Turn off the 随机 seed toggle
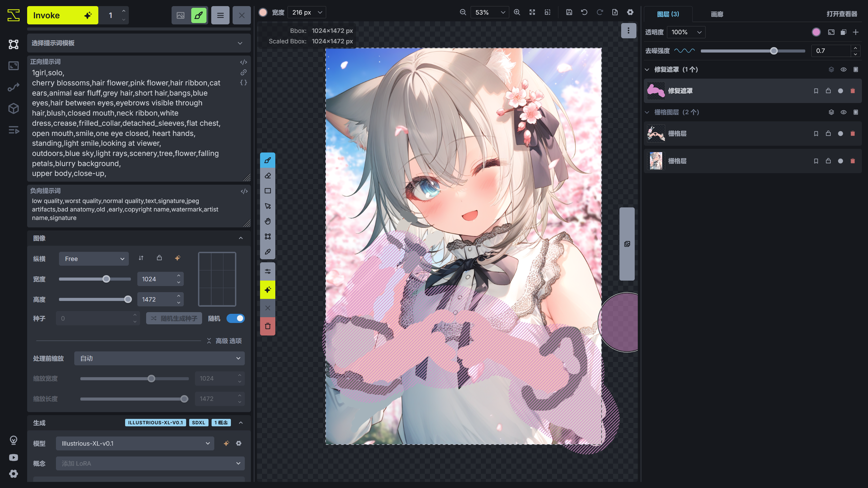The image size is (868, 488). (x=236, y=318)
